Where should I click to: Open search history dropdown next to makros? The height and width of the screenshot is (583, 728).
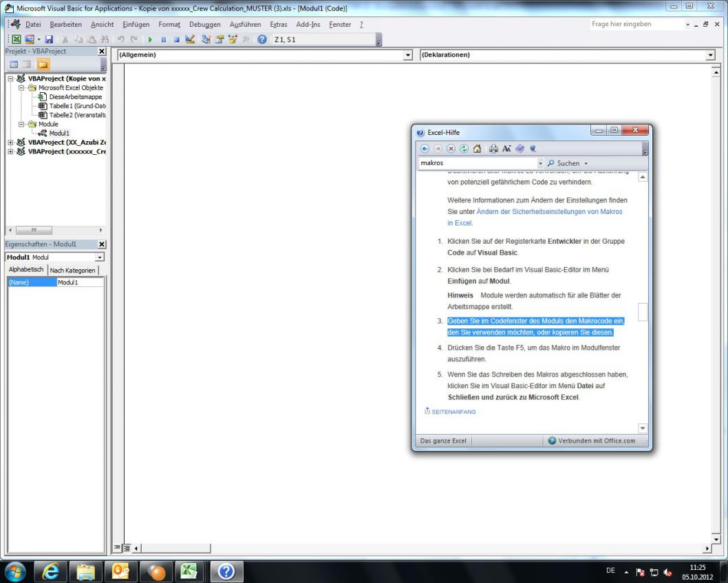pos(540,164)
